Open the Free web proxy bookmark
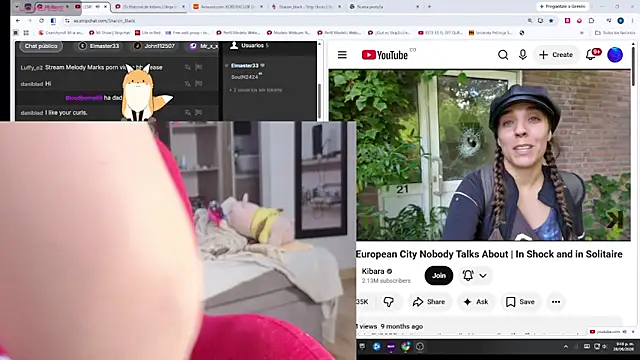Image resolution: width=640 pixels, height=360 pixels. pos(187,33)
